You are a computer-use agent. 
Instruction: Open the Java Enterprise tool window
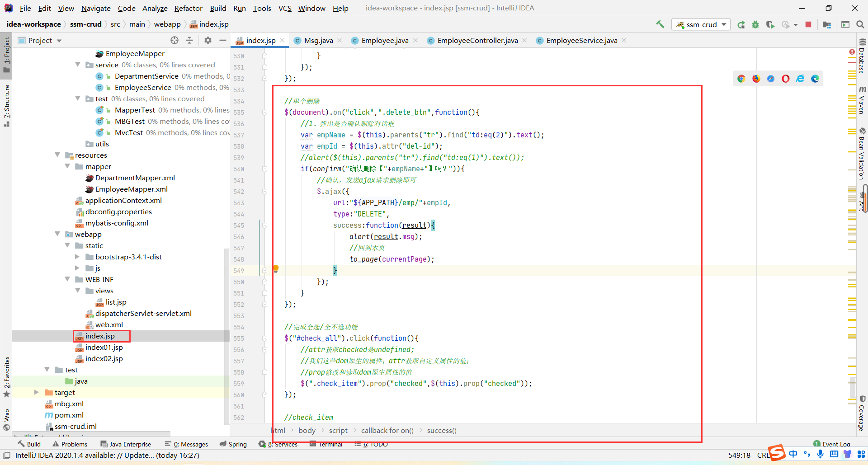[126, 444]
